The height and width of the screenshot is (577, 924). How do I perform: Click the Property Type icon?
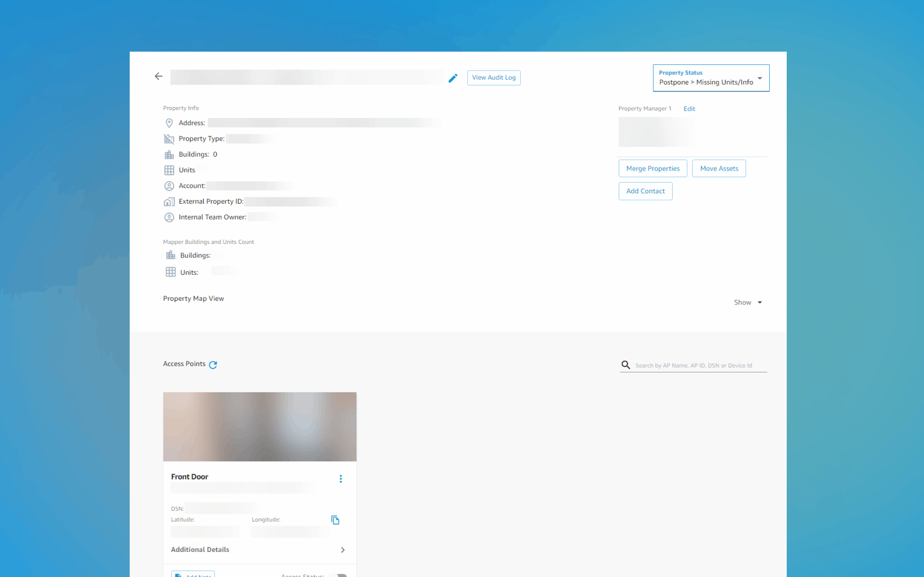(169, 139)
